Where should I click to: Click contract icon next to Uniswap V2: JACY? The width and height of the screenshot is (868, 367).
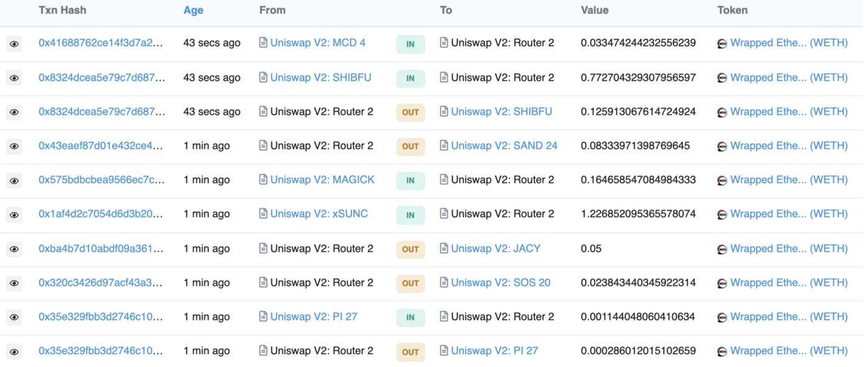pyautogui.click(x=444, y=249)
